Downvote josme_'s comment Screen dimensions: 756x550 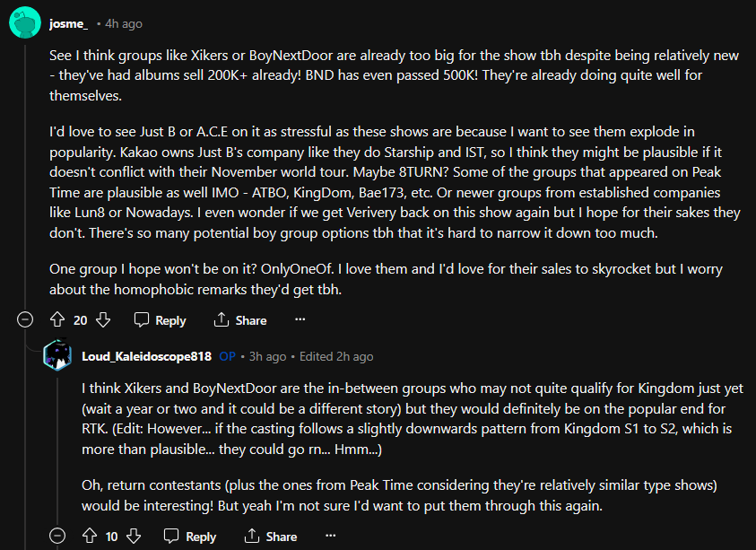[103, 319]
